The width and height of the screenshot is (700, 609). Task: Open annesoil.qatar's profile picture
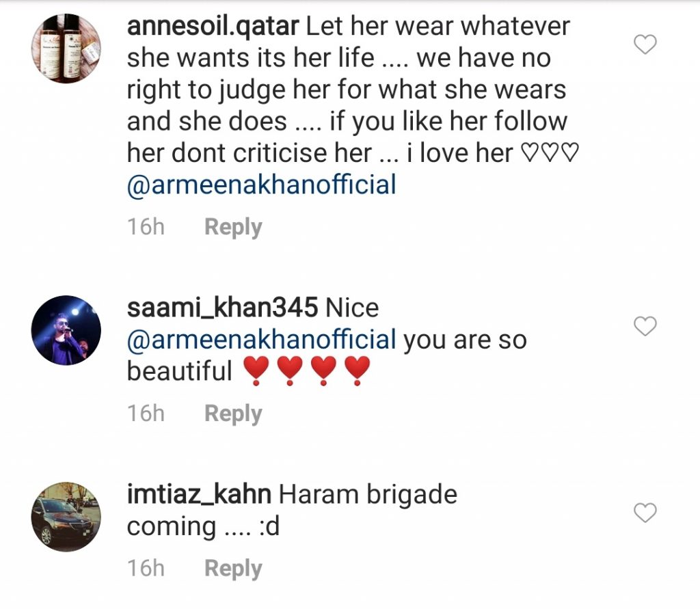[x=66, y=49]
